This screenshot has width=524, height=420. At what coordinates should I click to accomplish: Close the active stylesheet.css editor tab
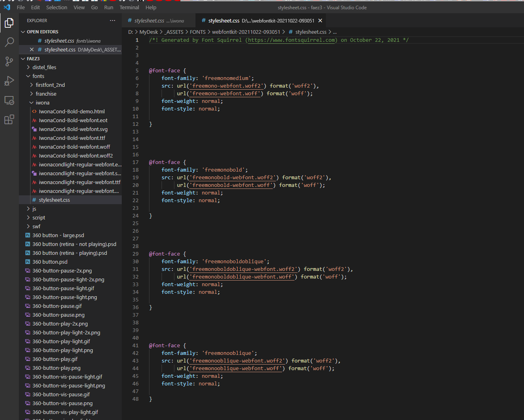tap(320, 20)
